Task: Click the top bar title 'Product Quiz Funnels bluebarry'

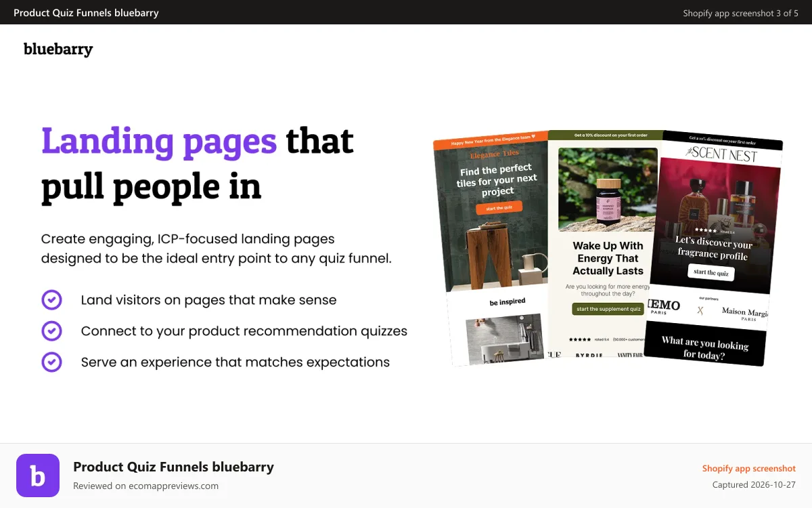Action: tap(86, 13)
